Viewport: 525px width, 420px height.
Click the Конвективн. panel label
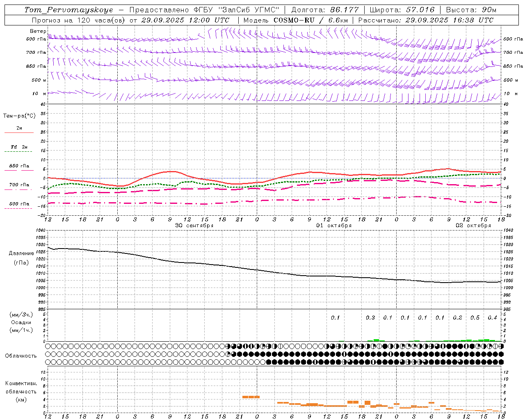21,383
